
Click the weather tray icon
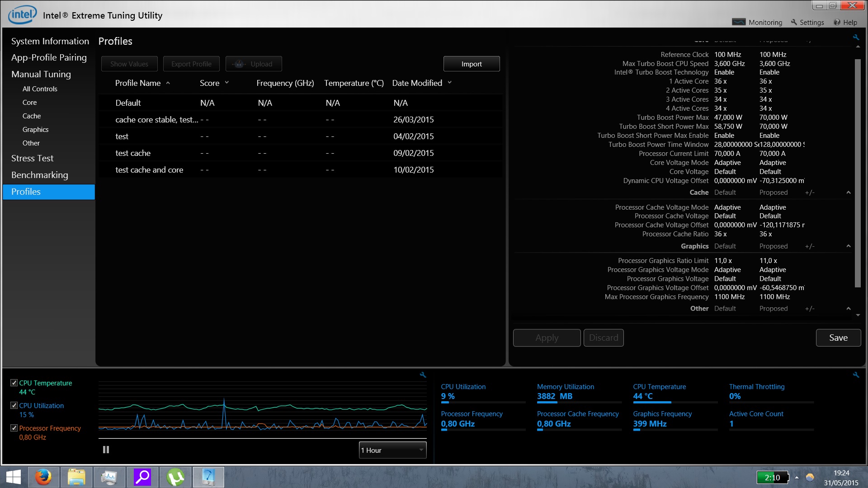810,477
